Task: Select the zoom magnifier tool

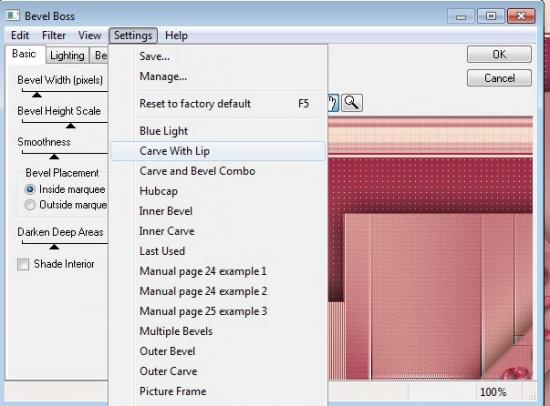Action: coord(352,103)
